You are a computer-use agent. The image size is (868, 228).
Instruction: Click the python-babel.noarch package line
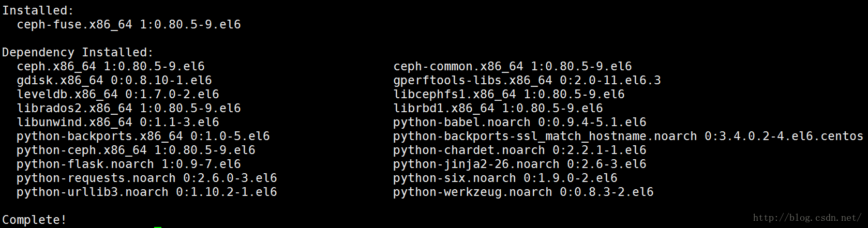coord(520,122)
